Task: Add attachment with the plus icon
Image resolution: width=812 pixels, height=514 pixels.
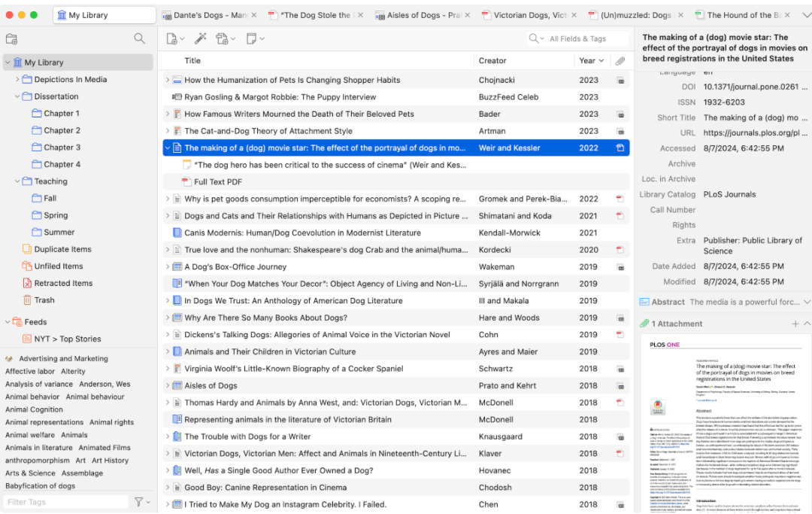Action: coord(795,324)
